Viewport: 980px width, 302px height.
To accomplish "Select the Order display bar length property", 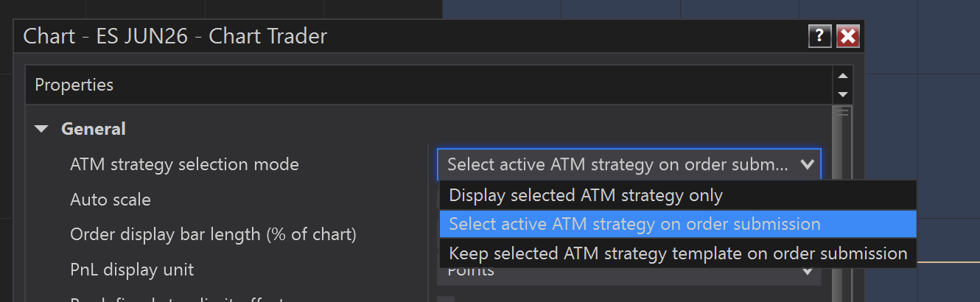I will pyautogui.click(x=213, y=235).
